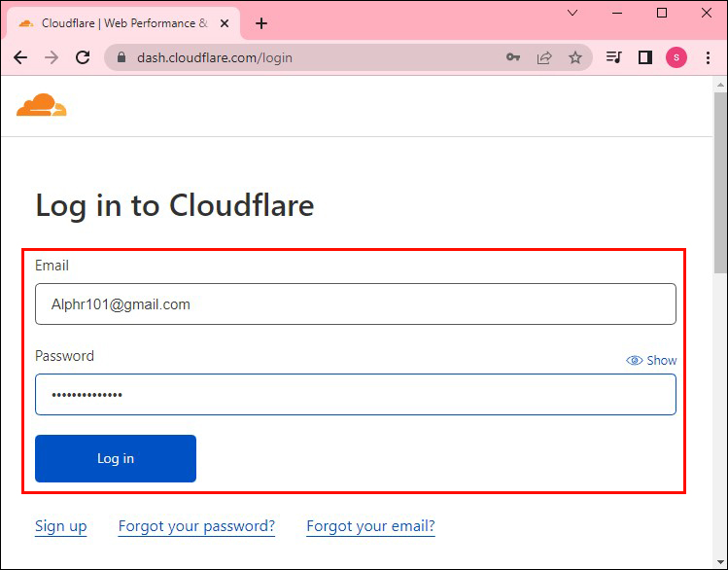728x570 pixels.
Task: Bookmark this page with star icon
Action: [575, 57]
